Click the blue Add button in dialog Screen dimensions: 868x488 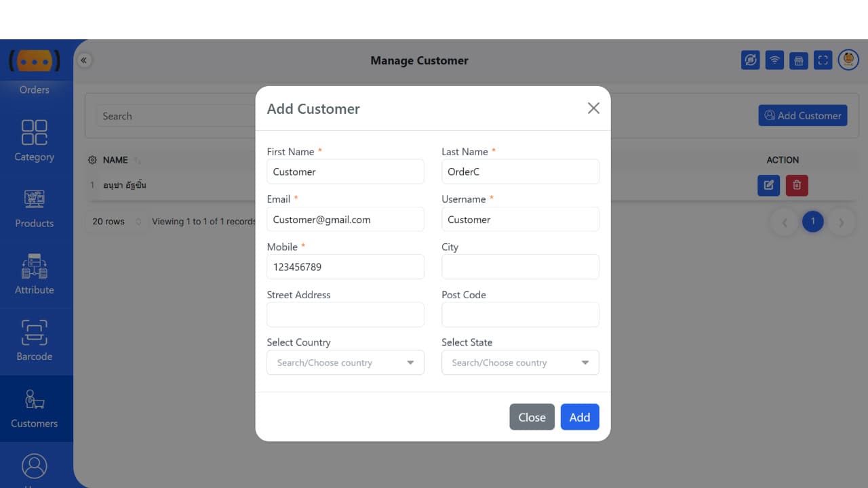coord(579,417)
